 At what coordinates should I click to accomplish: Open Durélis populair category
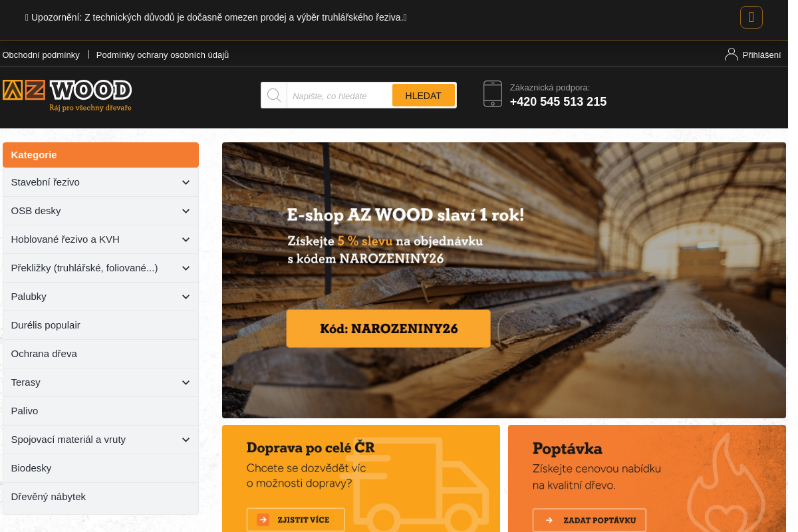(x=100, y=325)
